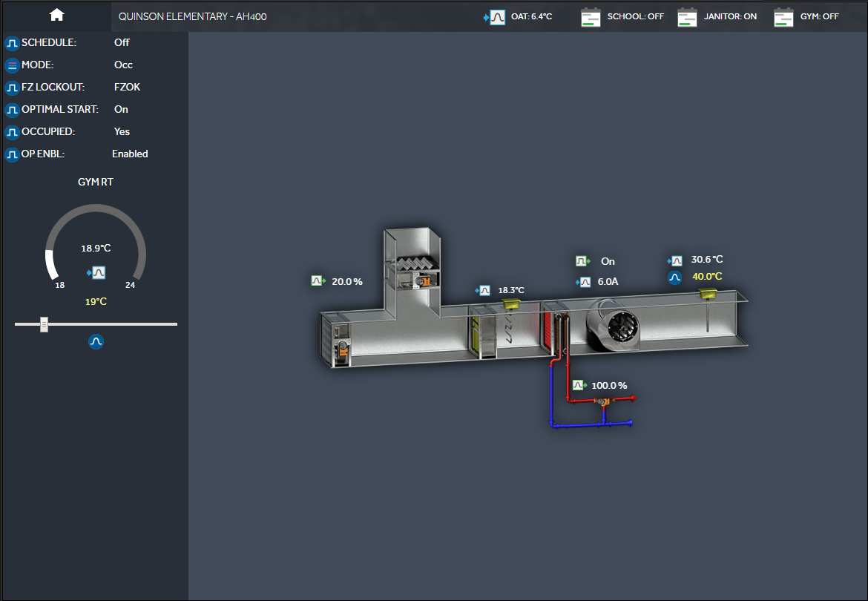Screen dimensions: 868x601
Task: Click the fan status On value
Action: tap(608, 261)
